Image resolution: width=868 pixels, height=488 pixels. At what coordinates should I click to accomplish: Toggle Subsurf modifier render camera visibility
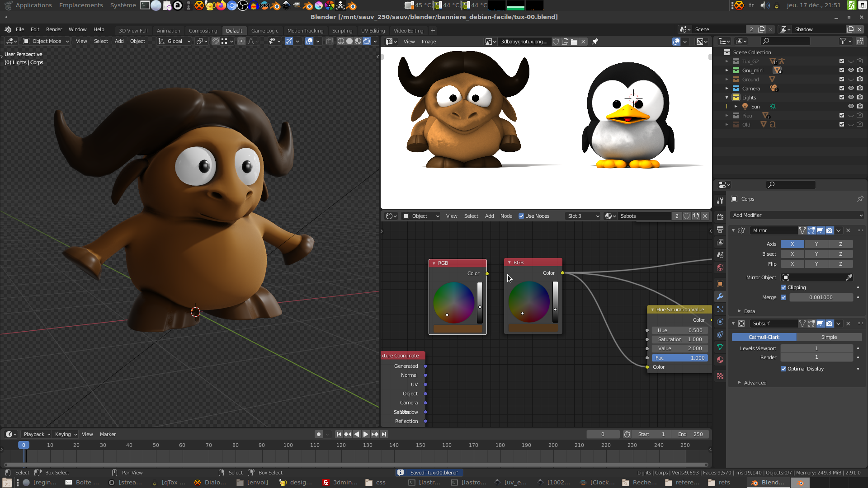click(830, 324)
